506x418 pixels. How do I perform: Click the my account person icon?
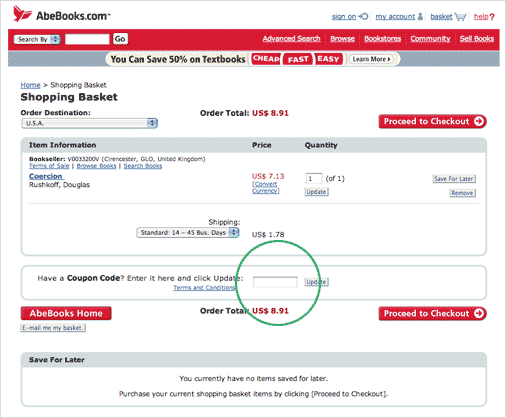point(420,16)
